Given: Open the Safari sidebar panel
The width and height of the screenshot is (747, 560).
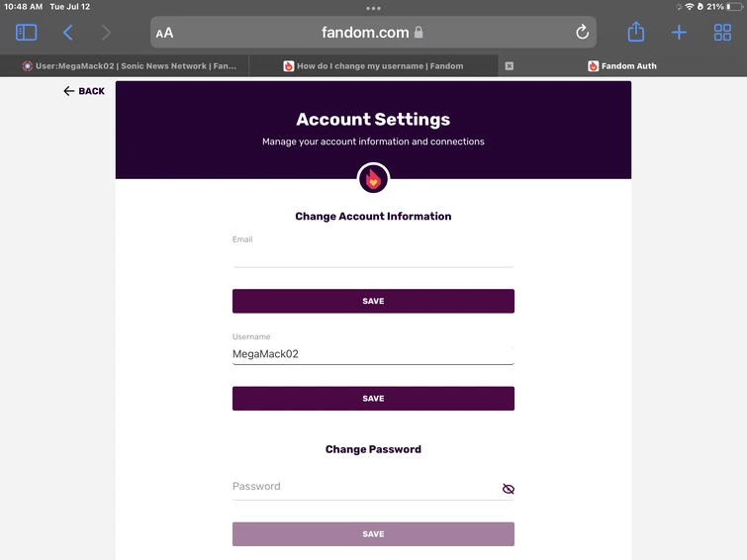Looking at the screenshot, I should pyautogui.click(x=27, y=33).
